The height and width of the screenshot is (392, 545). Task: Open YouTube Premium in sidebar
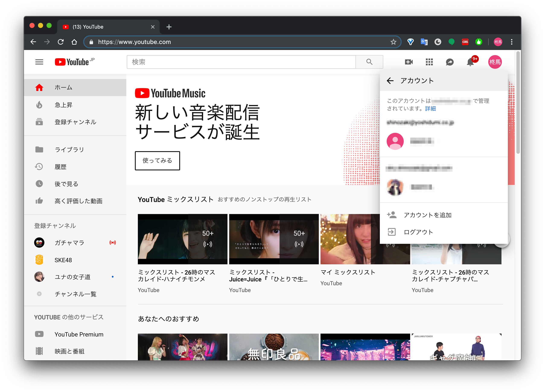pos(75,334)
